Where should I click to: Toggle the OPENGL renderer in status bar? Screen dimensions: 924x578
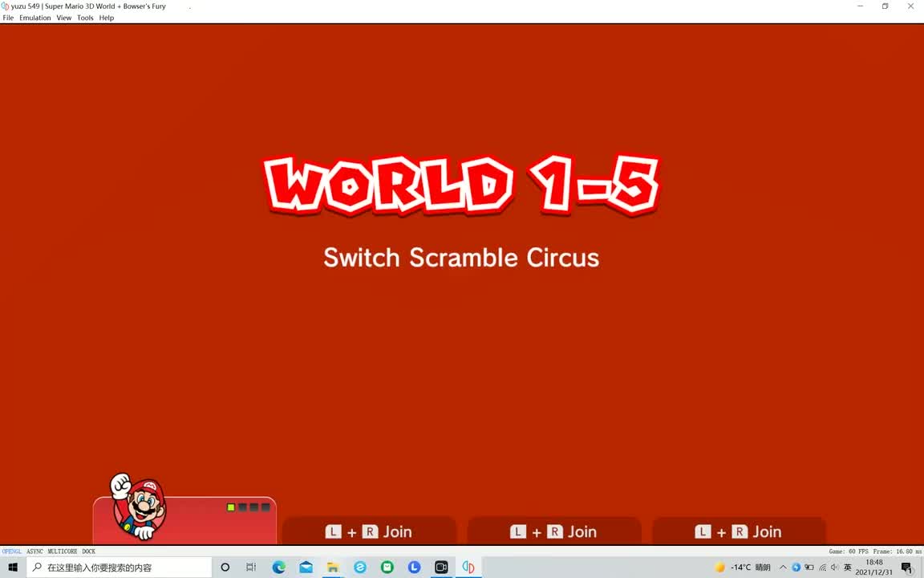(x=12, y=552)
